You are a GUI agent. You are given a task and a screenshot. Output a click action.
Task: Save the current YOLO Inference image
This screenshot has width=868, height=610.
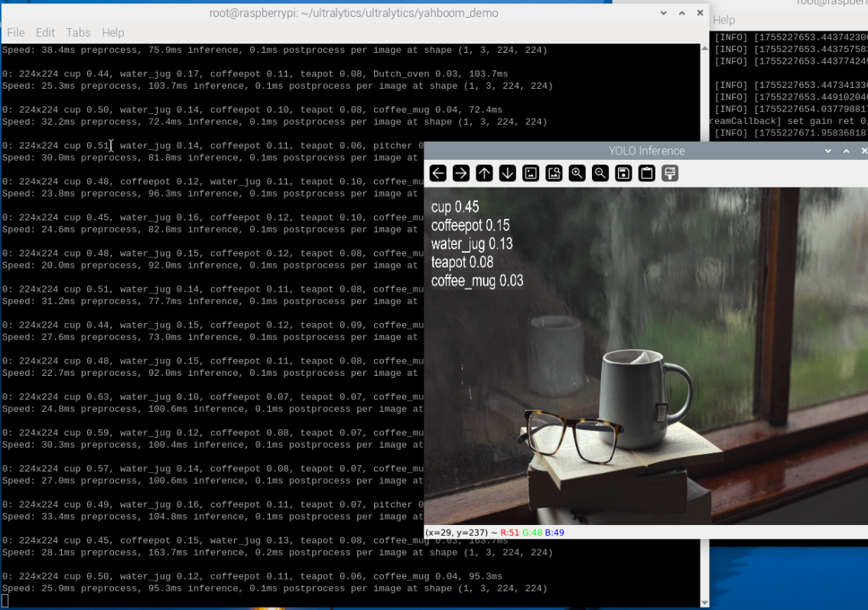(x=623, y=174)
